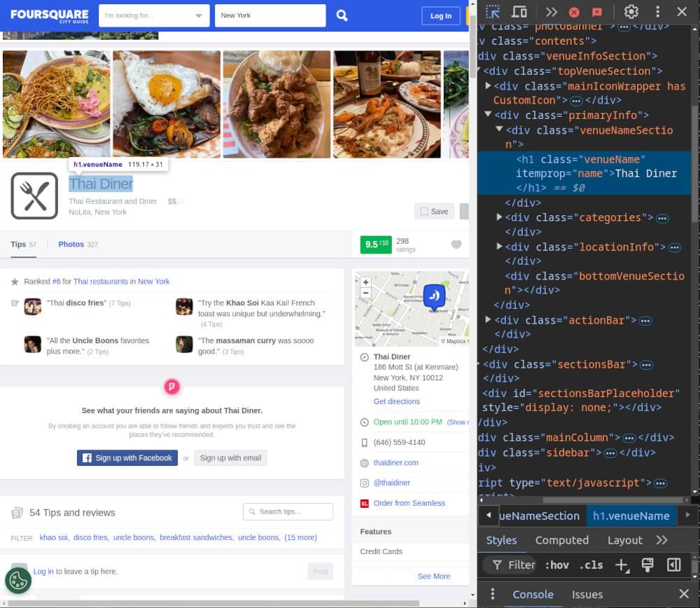Toggle element pseudo-states with :hov

(558, 565)
